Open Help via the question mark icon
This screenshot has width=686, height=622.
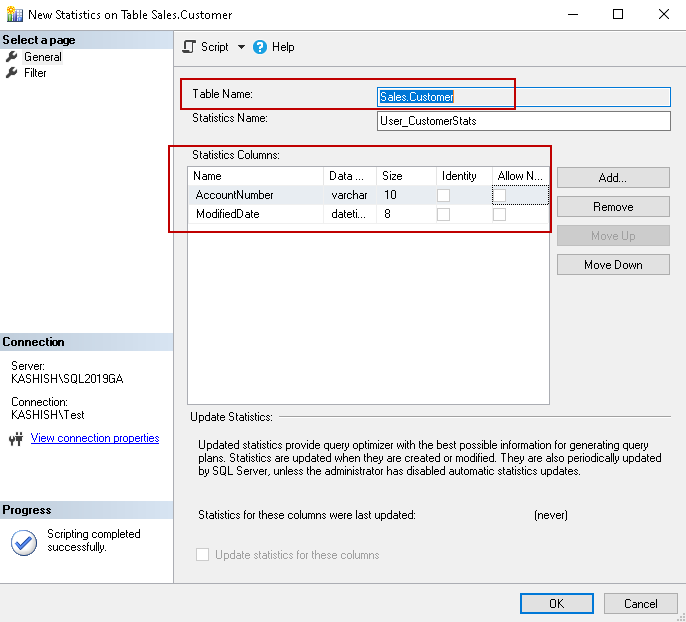point(260,47)
